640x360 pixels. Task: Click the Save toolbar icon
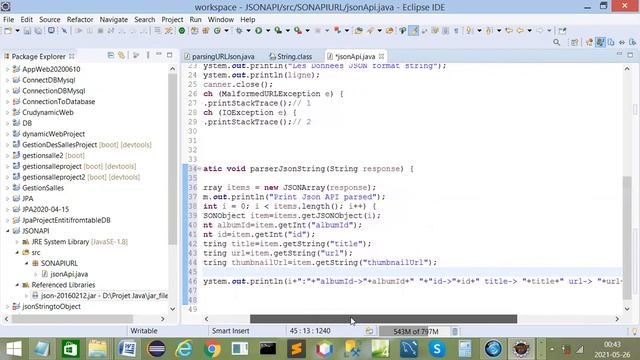point(27,31)
